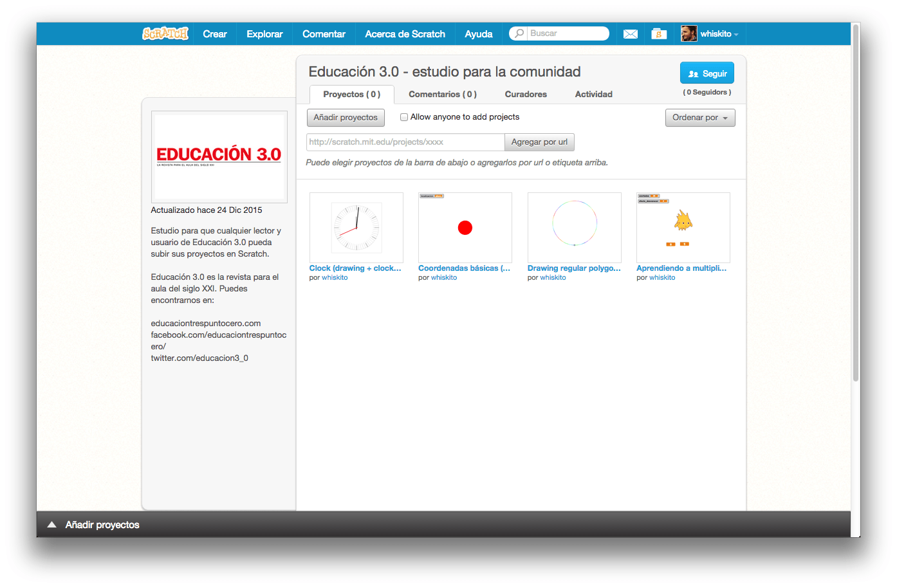Open Coordenadas básicas project link
The height and width of the screenshot is (588, 897).
point(464,268)
